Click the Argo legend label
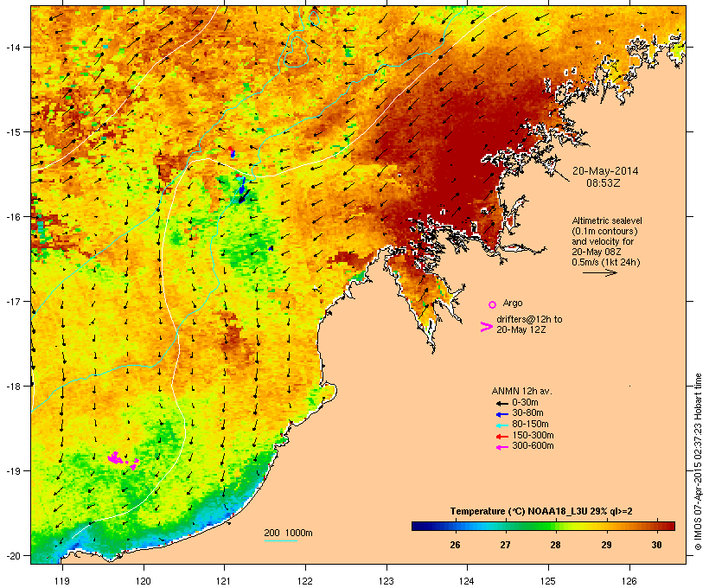The height and width of the screenshot is (588, 709). [x=513, y=303]
